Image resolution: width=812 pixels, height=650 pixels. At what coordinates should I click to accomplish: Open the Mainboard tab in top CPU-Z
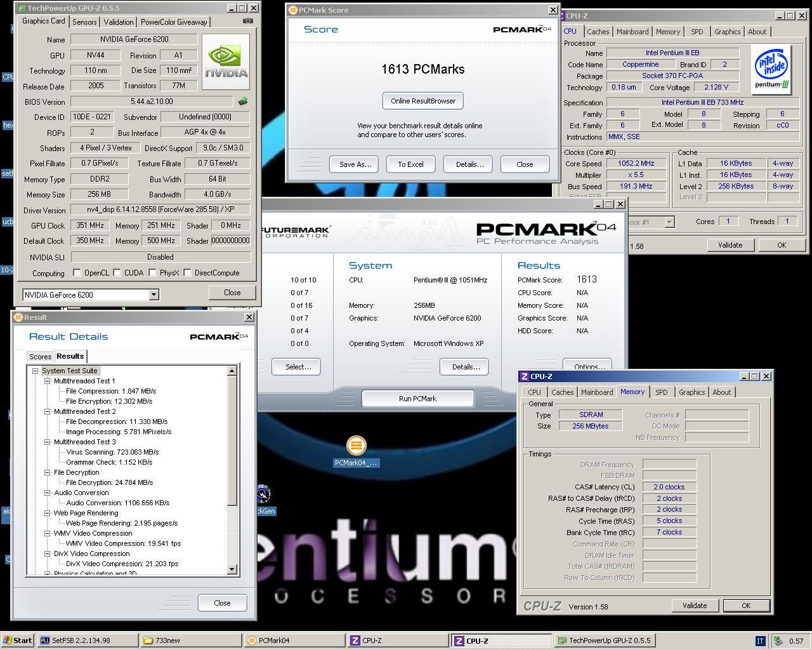point(632,32)
